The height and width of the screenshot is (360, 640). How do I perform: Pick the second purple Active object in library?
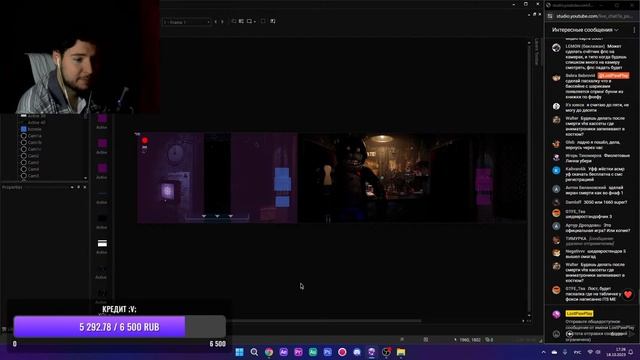coord(102,144)
